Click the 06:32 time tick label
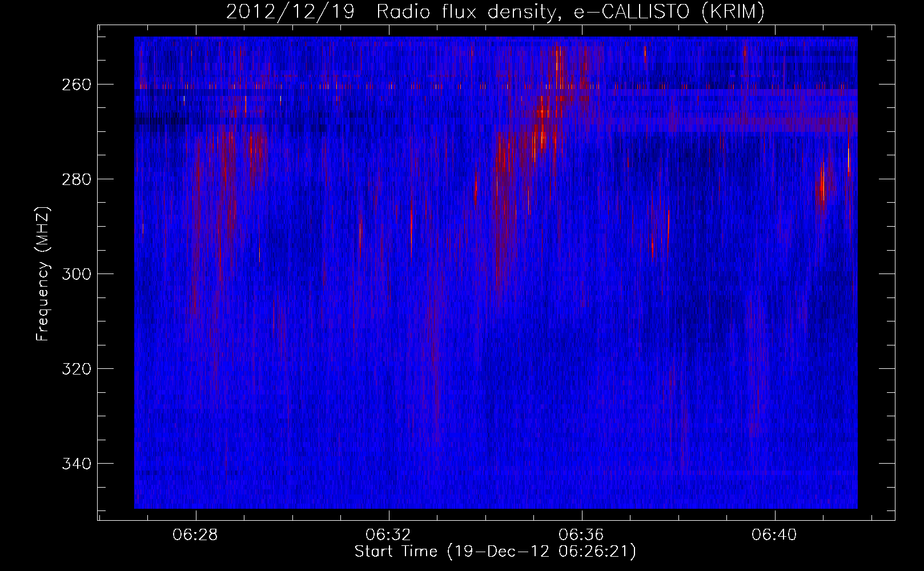 coord(388,535)
